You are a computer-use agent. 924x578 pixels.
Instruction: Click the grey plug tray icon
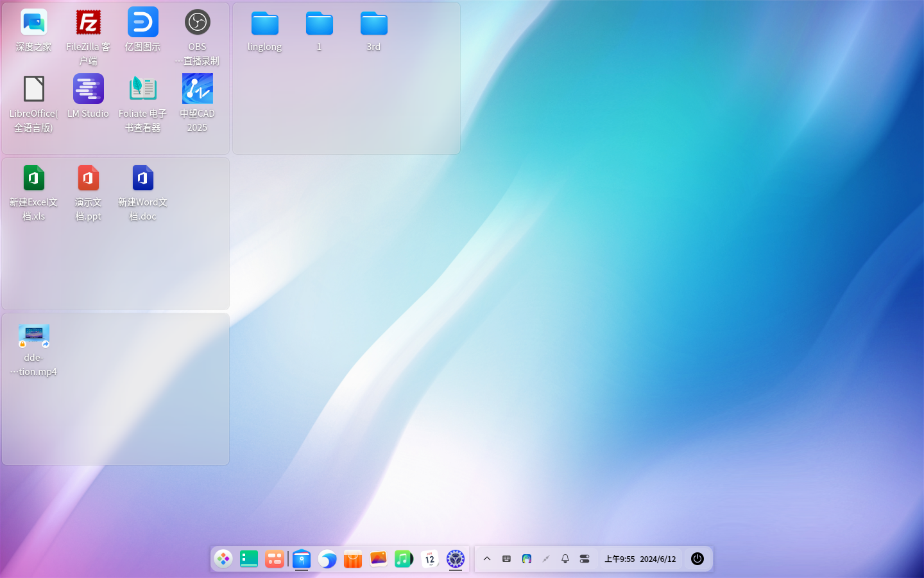[x=546, y=559]
